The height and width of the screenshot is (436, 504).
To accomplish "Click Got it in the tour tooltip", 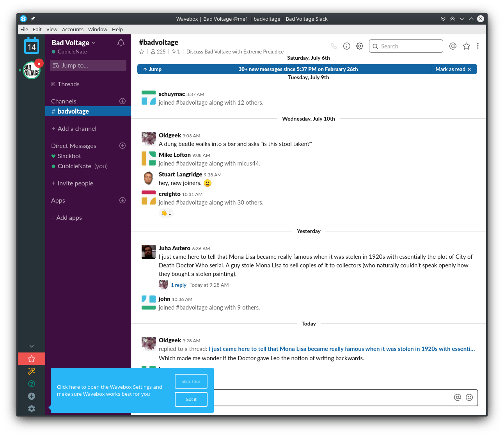I will pyautogui.click(x=191, y=399).
